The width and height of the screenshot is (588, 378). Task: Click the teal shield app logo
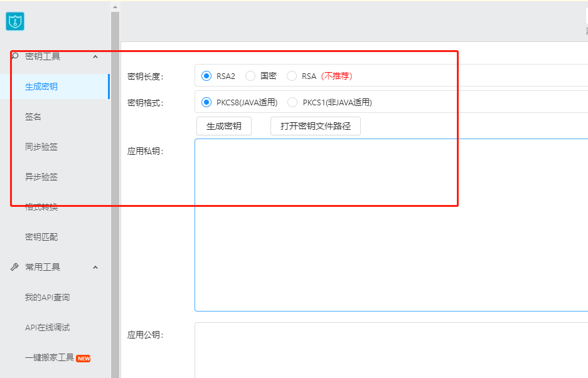(14, 21)
